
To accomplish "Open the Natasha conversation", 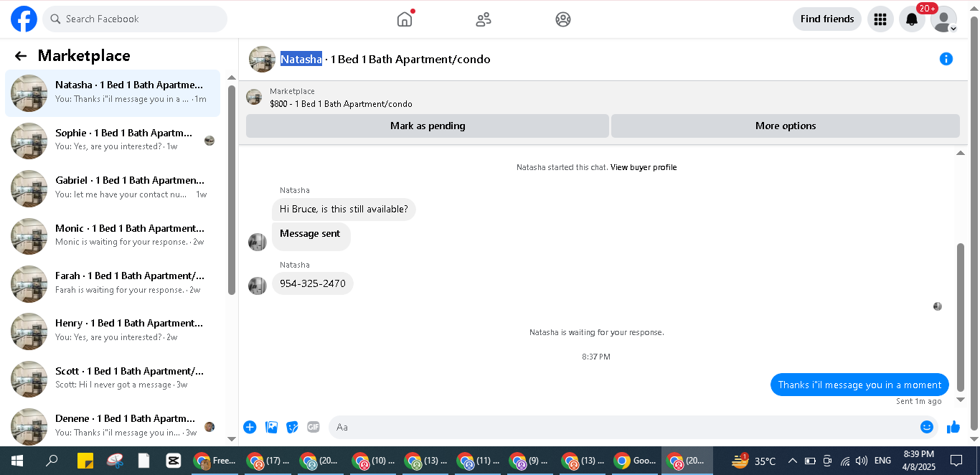I will pyautogui.click(x=113, y=93).
